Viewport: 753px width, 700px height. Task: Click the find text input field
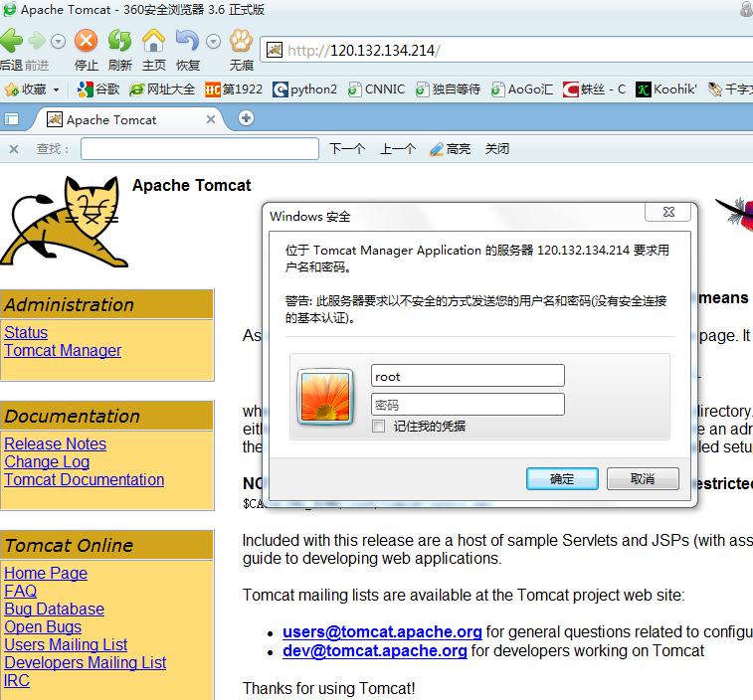click(200, 149)
